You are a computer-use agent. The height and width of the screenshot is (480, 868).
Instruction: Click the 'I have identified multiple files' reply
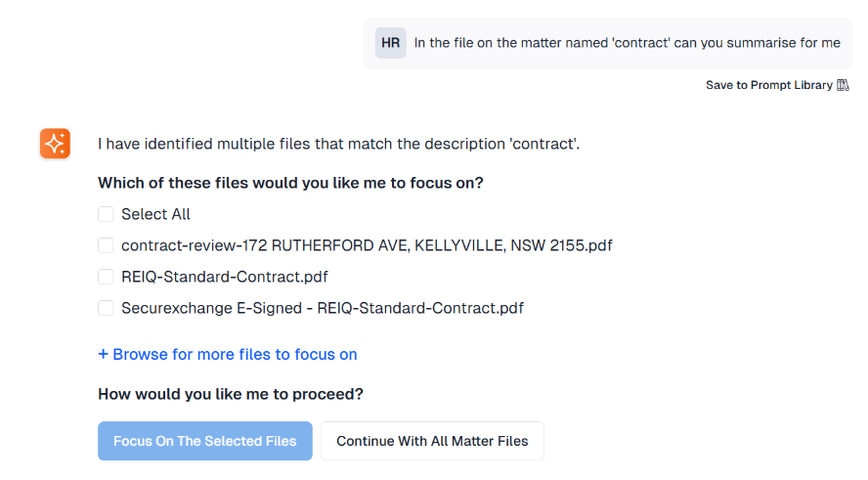coord(338,145)
